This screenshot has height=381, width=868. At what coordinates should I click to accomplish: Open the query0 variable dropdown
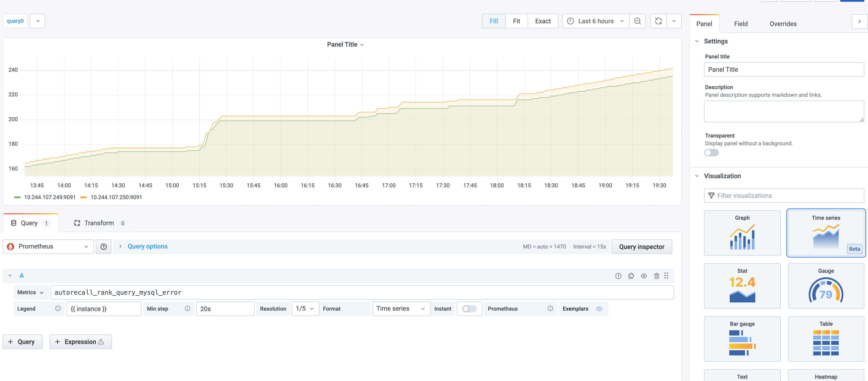37,21
